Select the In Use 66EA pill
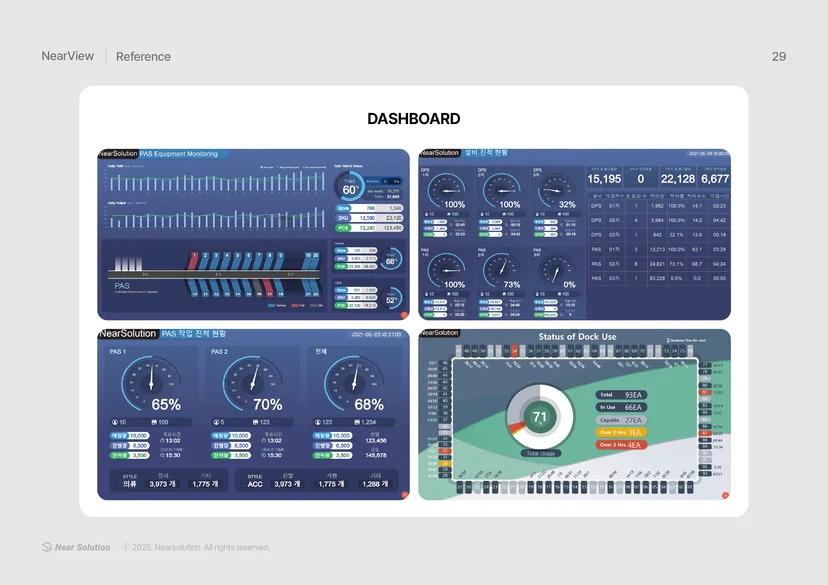Viewport: 828px width, 585px height. point(621,407)
